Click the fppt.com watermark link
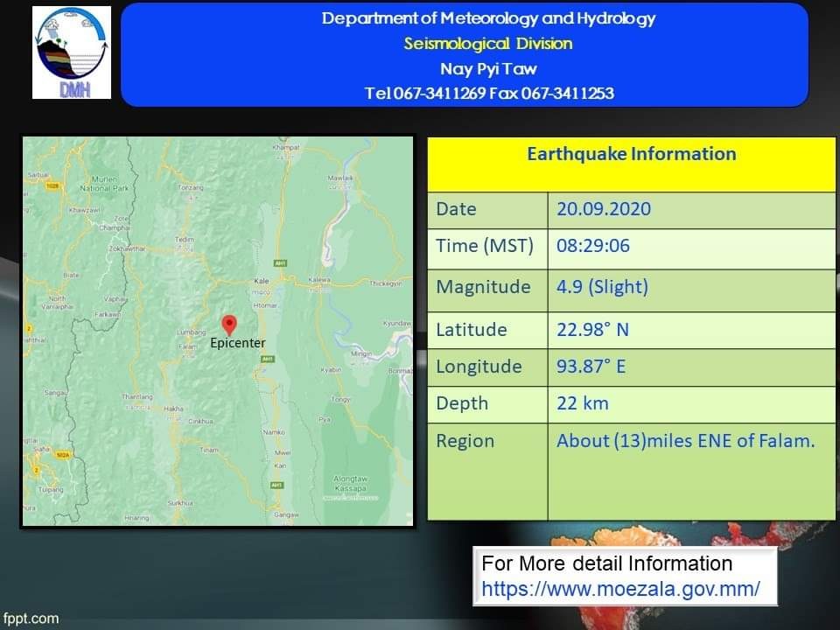Image resolution: width=840 pixels, height=630 pixels. (x=31, y=619)
